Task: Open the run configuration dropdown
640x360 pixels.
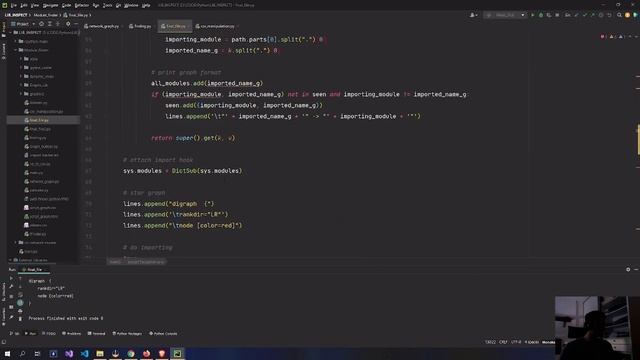Action: click(505, 15)
